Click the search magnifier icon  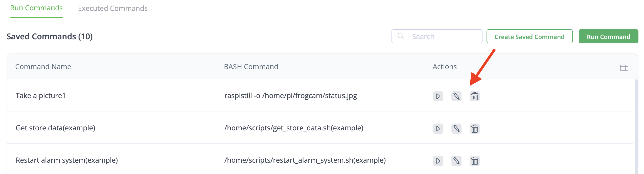pyautogui.click(x=401, y=36)
